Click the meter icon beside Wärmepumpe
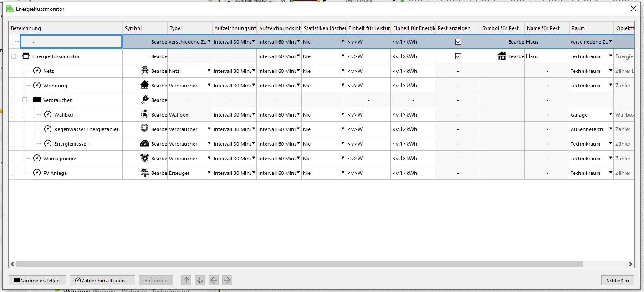The image size is (644, 292). coord(37,158)
